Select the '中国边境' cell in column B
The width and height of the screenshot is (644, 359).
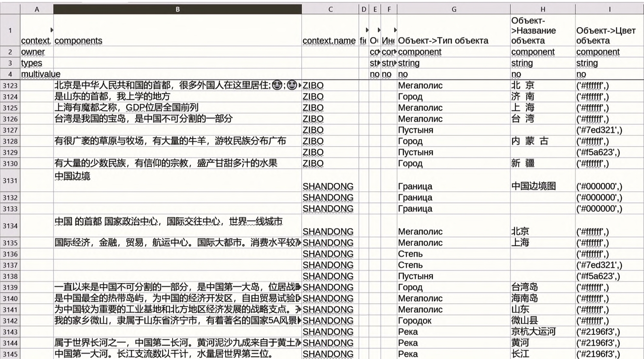177,181
